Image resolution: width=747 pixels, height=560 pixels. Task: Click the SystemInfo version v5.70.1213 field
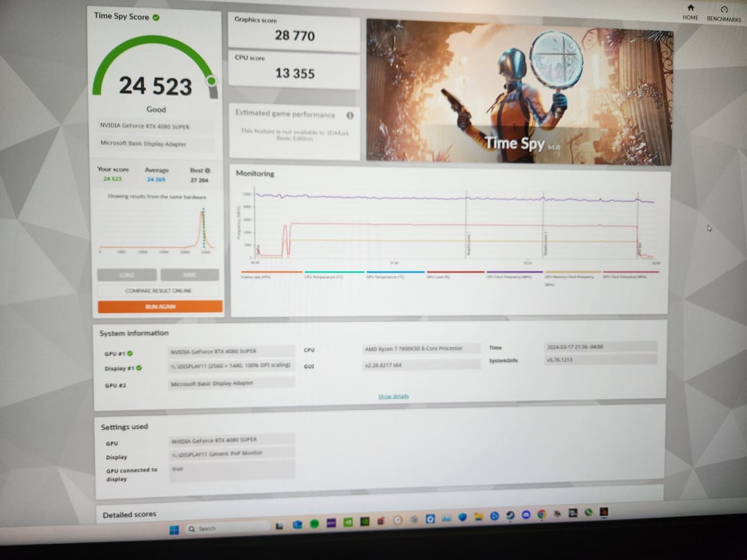tap(600, 360)
